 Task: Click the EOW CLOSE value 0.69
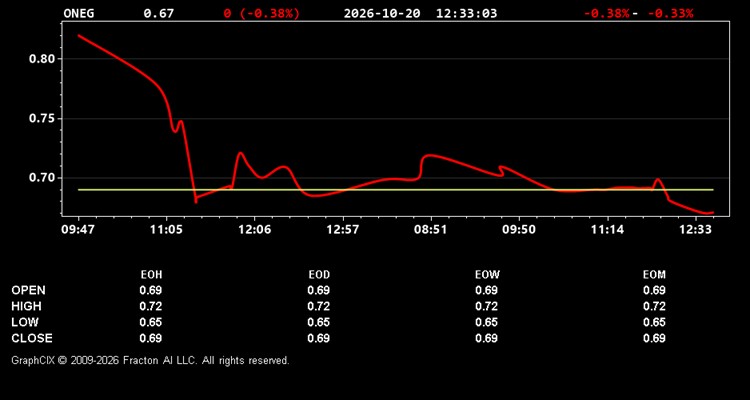click(486, 338)
